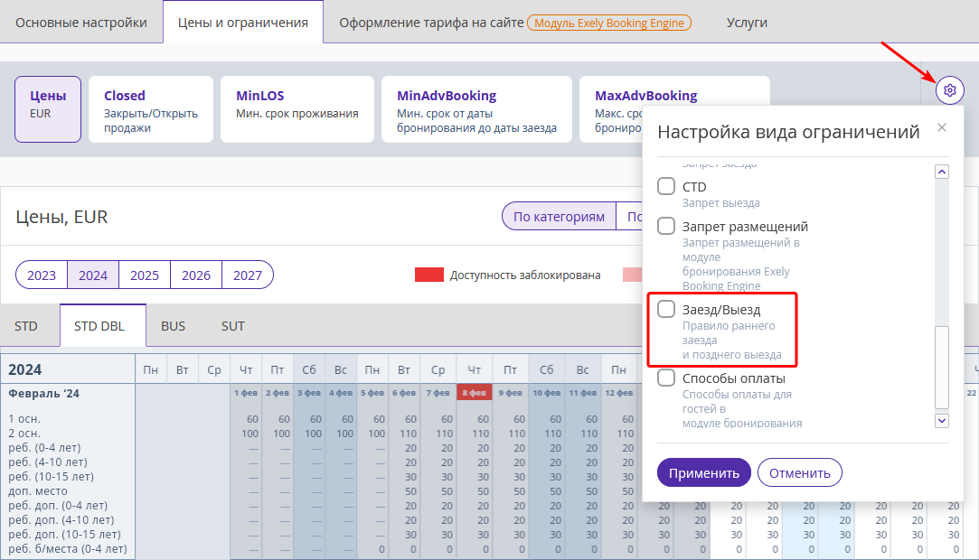Image resolution: width=979 pixels, height=560 pixels.
Task: Open the SUT room category tab
Action: tap(233, 326)
